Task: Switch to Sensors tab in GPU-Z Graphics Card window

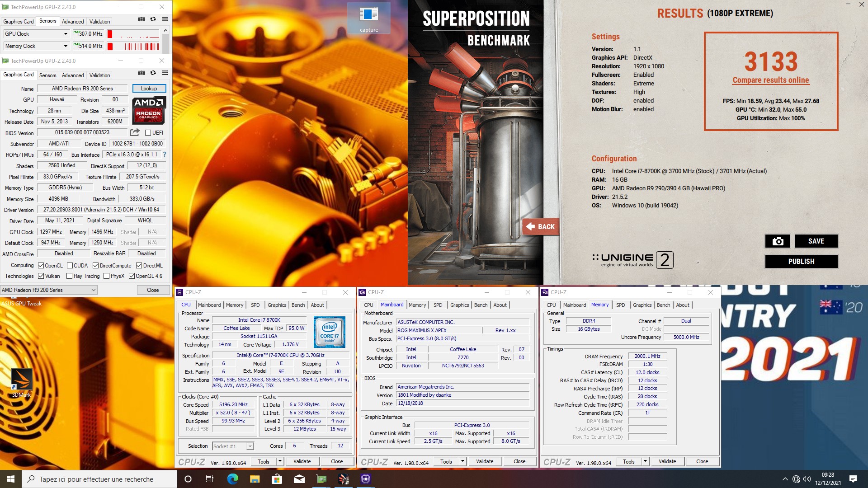Action: coord(47,75)
